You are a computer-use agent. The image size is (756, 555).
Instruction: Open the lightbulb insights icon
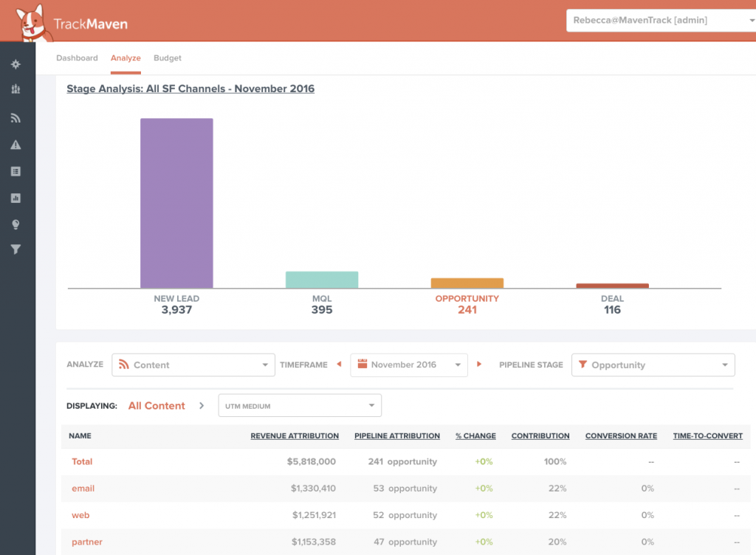click(x=16, y=224)
